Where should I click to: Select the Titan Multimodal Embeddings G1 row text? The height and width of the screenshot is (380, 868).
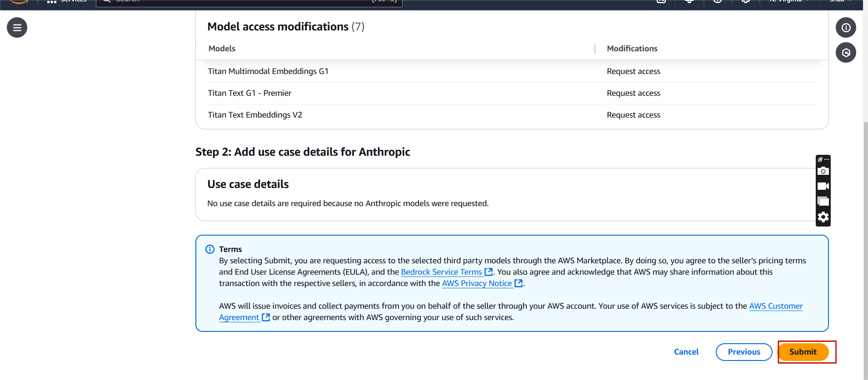point(268,71)
